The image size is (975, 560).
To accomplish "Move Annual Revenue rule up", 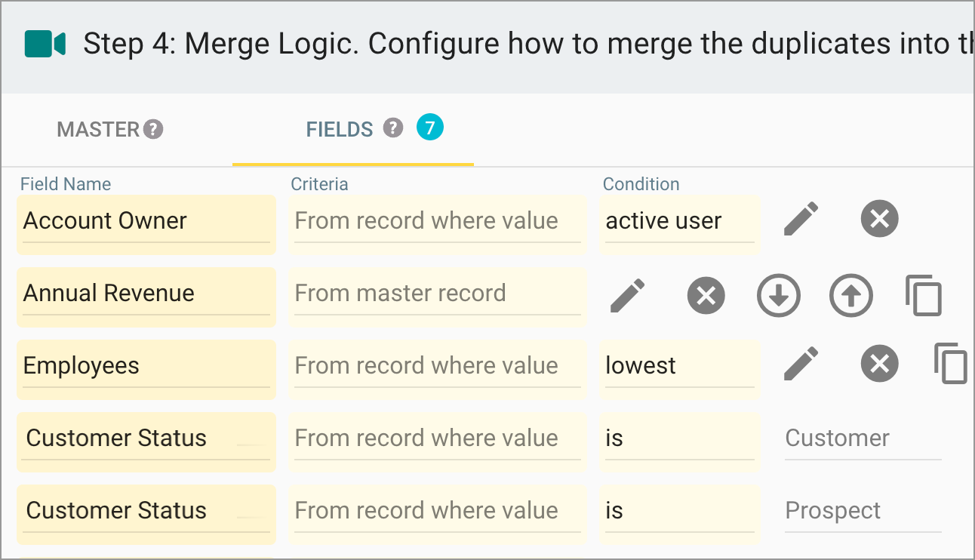I will tap(851, 295).
